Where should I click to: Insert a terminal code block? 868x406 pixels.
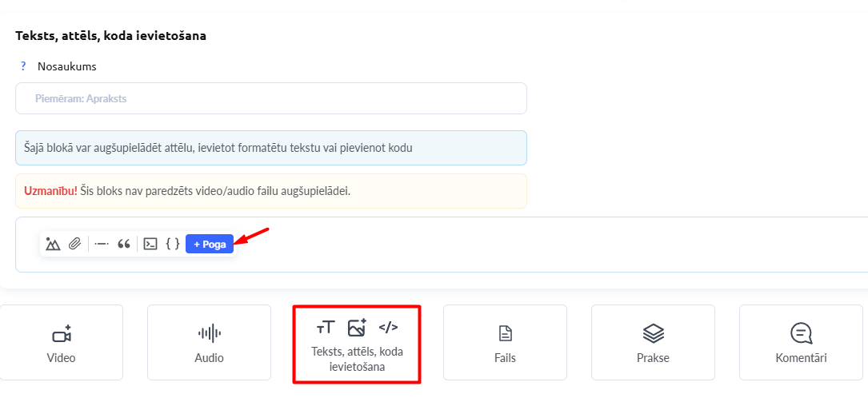click(x=150, y=244)
